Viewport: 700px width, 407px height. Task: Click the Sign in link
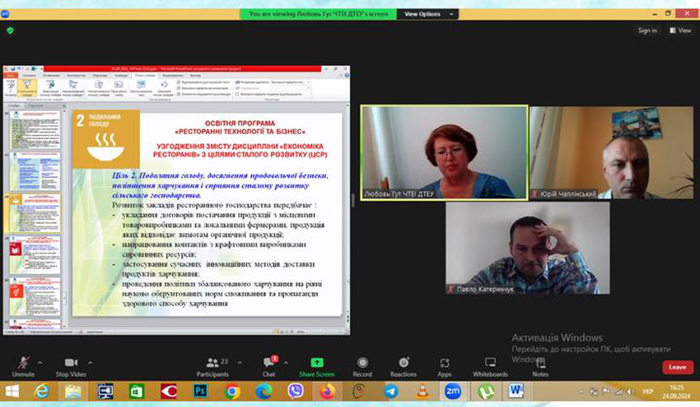coord(647,30)
